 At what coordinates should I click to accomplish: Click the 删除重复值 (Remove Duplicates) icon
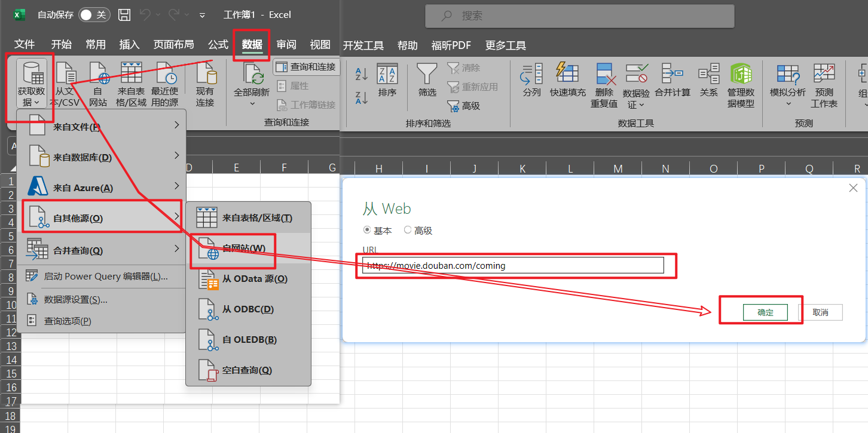[x=605, y=74]
